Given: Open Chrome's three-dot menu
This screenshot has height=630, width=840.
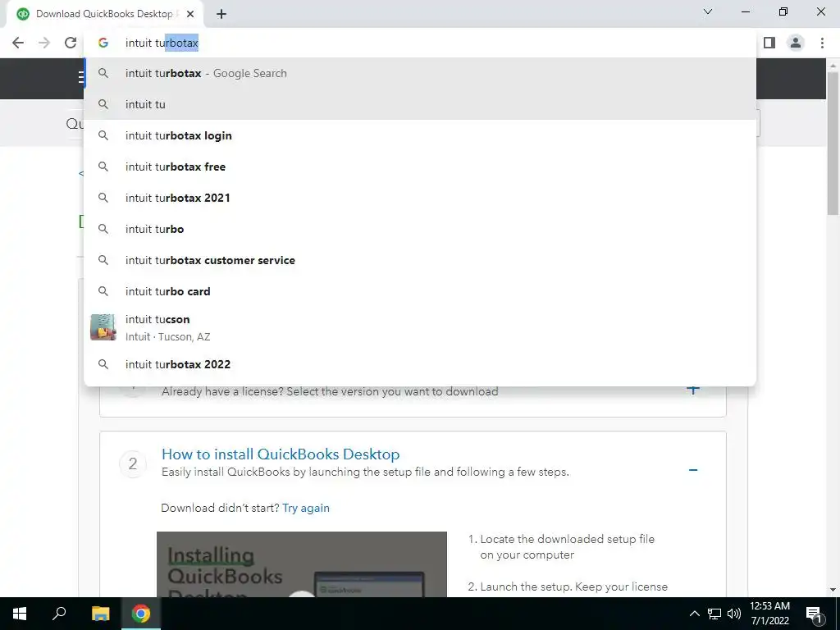Looking at the screenshot, I should click(x=822, y=43).
